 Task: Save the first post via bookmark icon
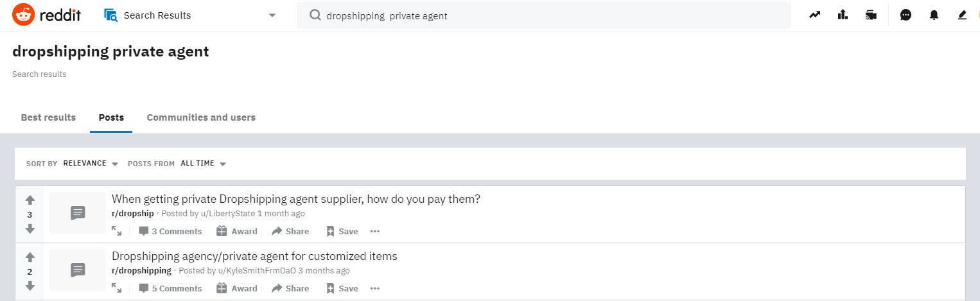[x=342, y=231]
